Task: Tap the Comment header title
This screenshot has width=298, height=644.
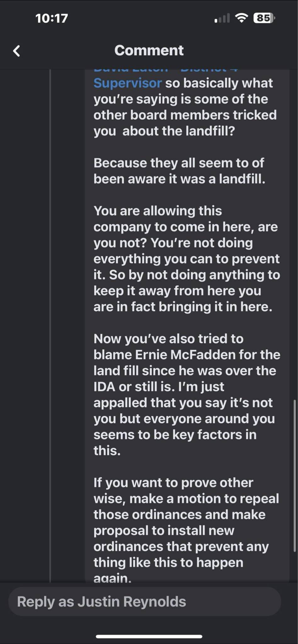Action: 149,50
